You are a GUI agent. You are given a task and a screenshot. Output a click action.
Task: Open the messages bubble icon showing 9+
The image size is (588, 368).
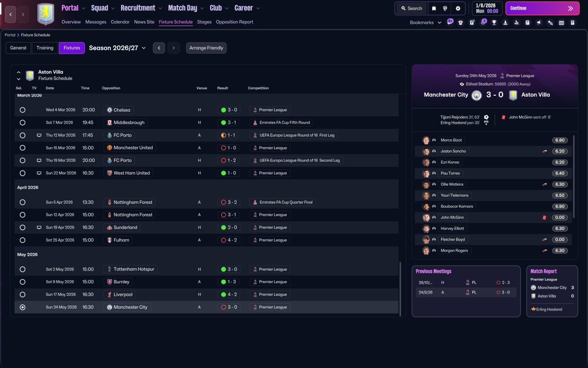(x=450, y=22)
